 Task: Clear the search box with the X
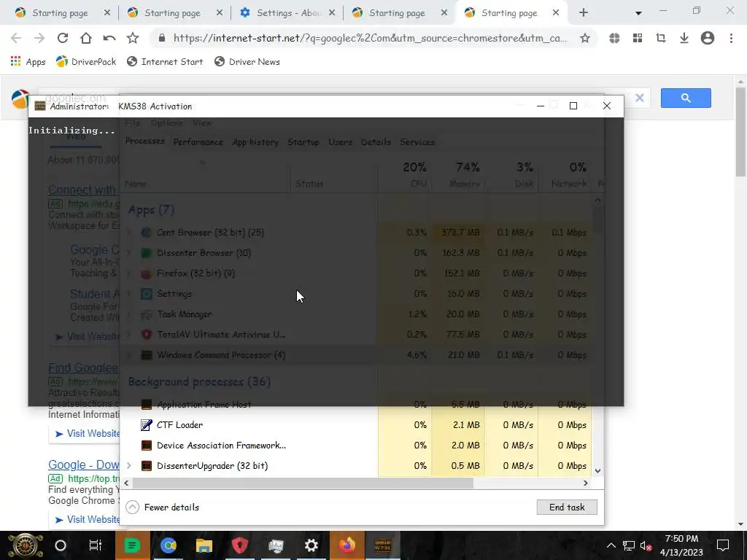(639, 98)
